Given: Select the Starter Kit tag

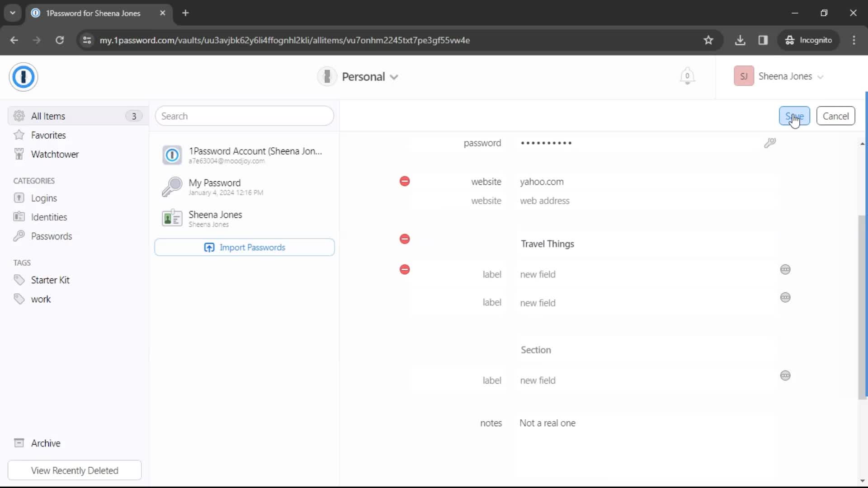Looking at the screenshot, I should 51,280.
